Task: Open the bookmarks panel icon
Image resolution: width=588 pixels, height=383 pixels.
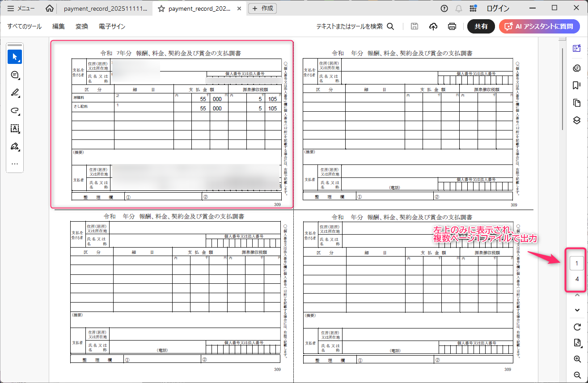Action: point(577,85)
